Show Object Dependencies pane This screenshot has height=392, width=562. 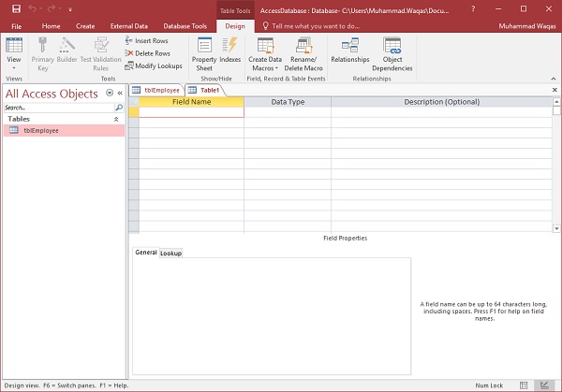(x=392, y=51)
